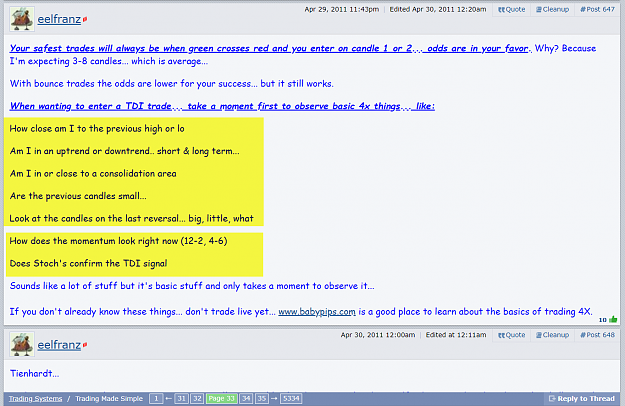Click 'Apr 29, 2011 11:43pm' timestamp
The image size is (625, 406).
[342, 10]
